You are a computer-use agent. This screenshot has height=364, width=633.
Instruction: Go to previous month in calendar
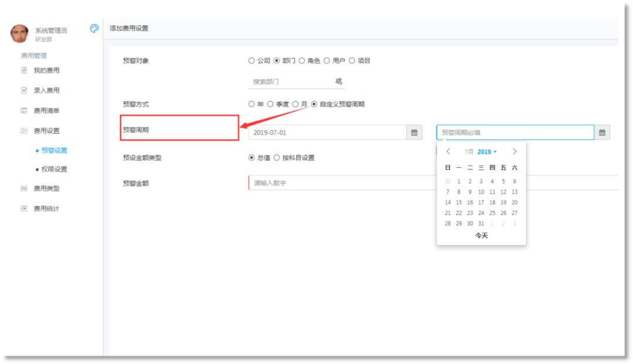click(448, 151)
